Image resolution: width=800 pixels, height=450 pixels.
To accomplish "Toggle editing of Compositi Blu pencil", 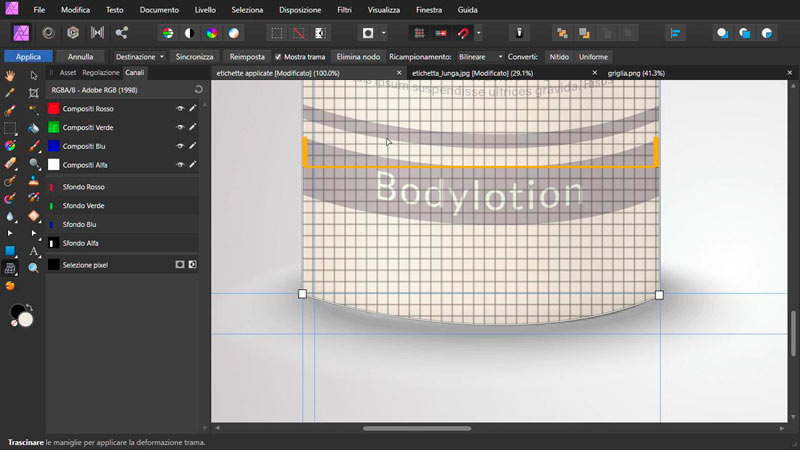I will (192, 146).
